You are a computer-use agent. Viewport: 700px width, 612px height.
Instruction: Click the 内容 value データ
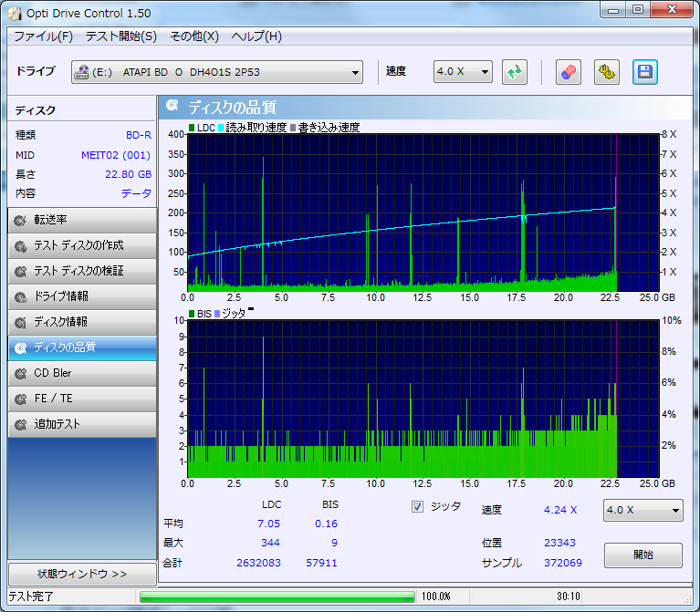coord(136,193)
